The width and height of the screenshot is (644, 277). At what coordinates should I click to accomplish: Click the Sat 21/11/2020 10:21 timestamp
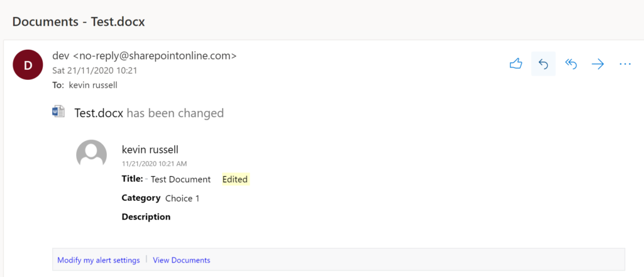95,71
